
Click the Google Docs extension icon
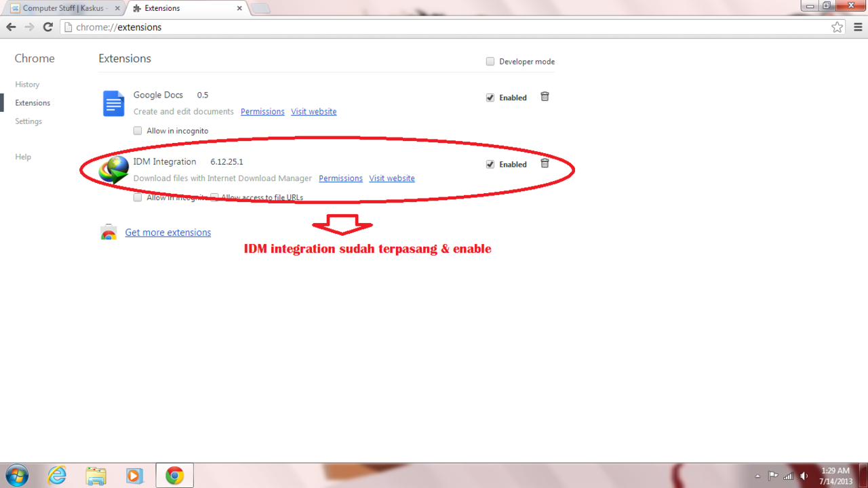click(113, 104)
